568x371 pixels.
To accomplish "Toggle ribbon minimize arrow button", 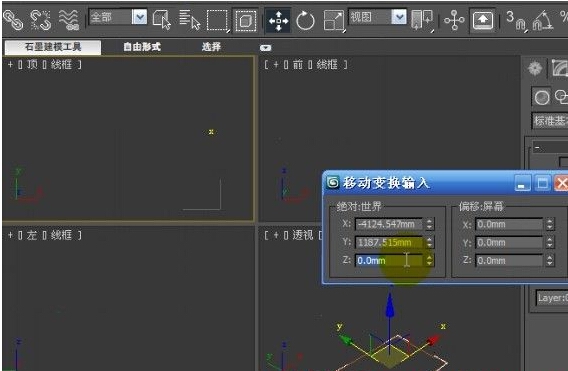I will click(266, 47).
